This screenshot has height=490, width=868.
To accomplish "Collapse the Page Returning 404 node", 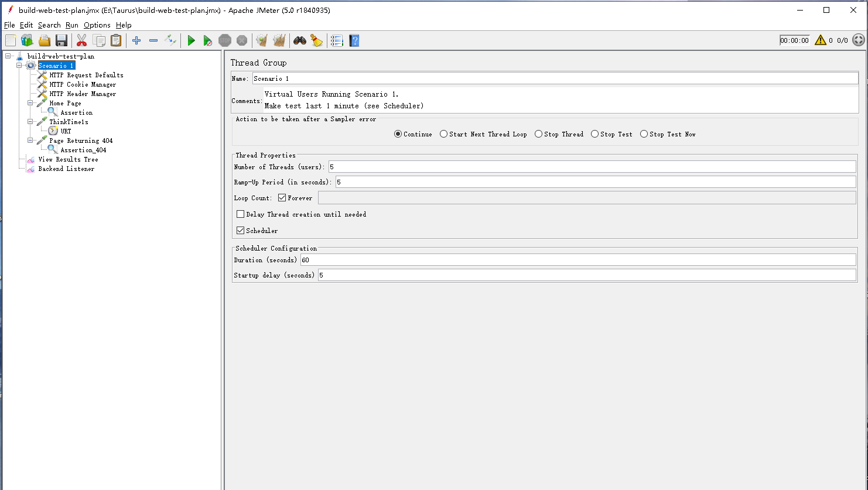I will (x=30, y=141).
